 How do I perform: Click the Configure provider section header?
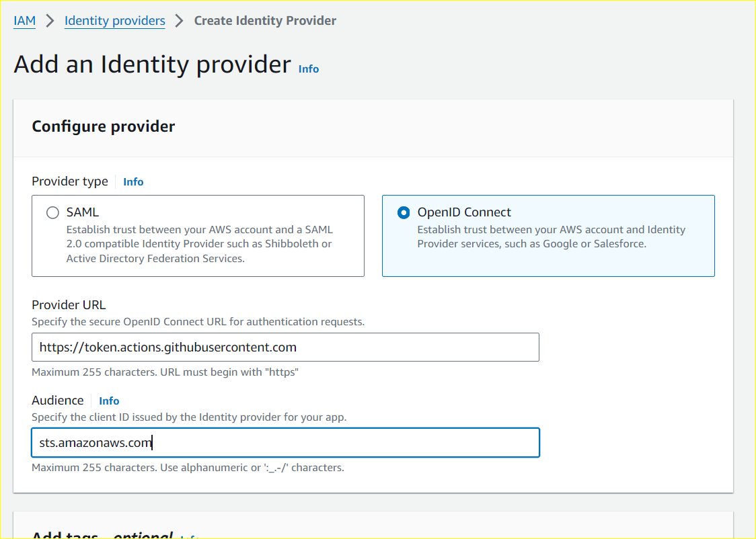[x=103, y=126]
